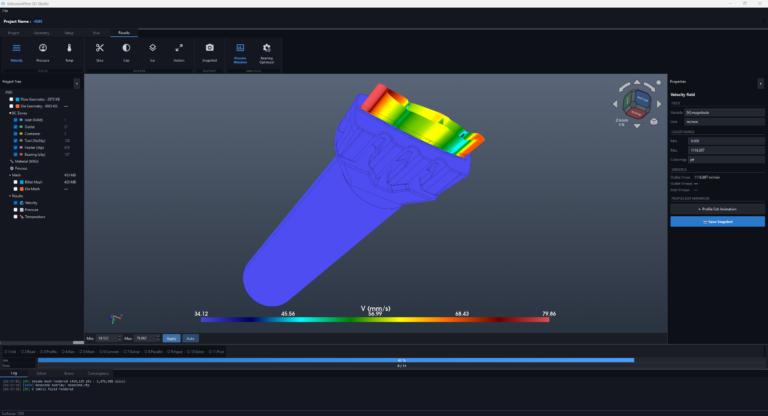Uncheck the Bearing (slip) zone checkbox
This screenshot has height=416, width=768.
15,154
